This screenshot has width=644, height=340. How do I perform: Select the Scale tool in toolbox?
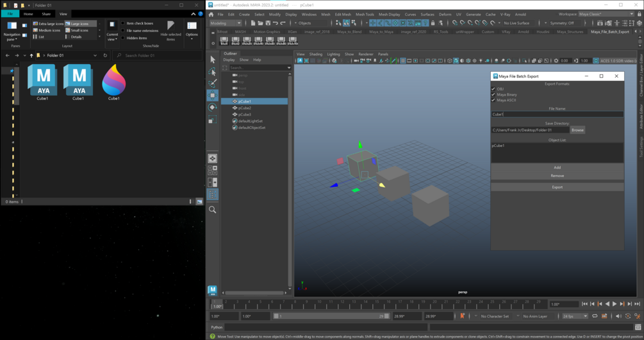coord(212,119)
